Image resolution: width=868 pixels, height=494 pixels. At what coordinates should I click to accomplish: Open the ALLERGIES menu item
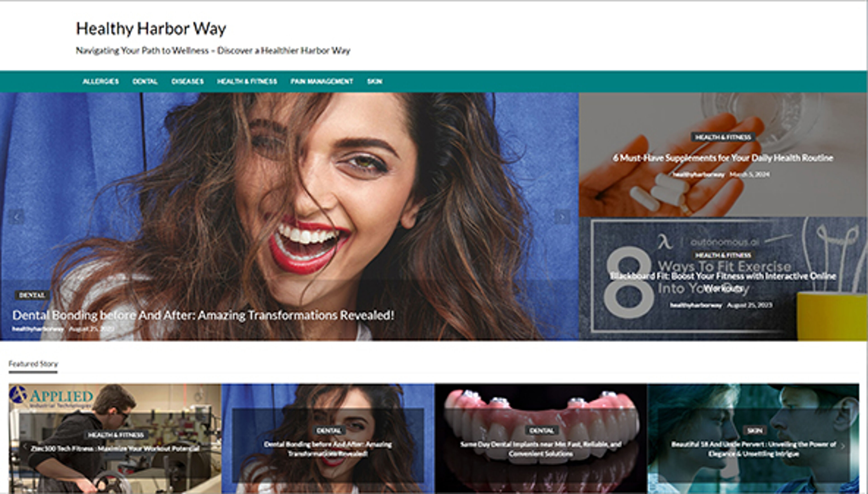101,81
